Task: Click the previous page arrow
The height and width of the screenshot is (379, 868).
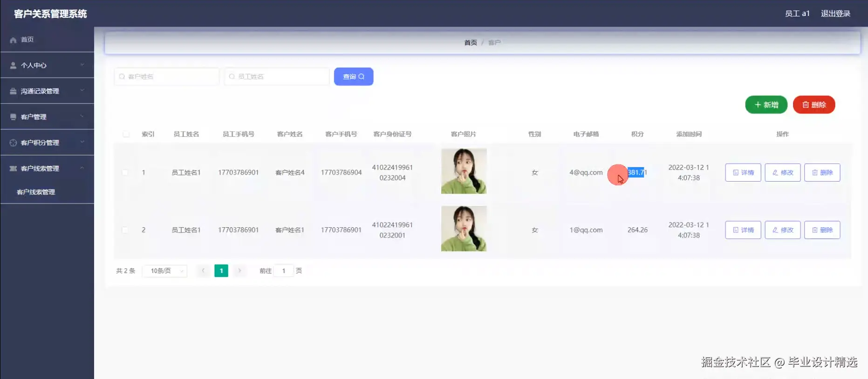Action: click(203, 271)
